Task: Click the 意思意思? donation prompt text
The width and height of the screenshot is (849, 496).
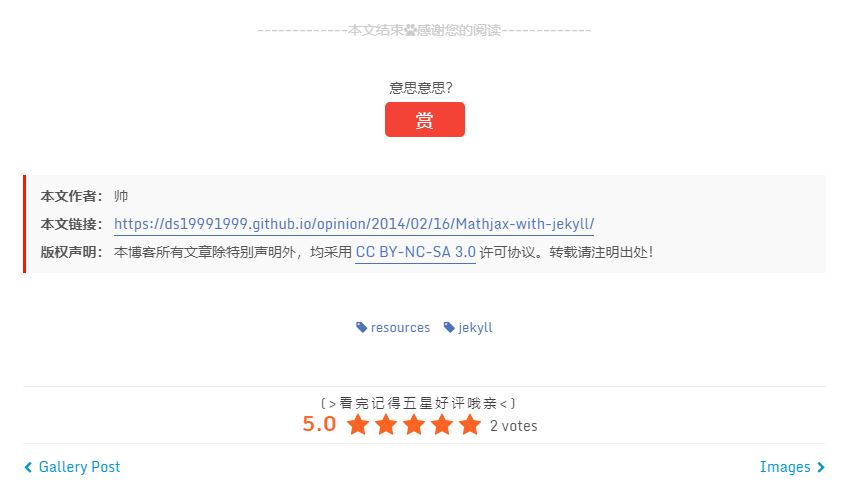Action: tap(421, 88)
